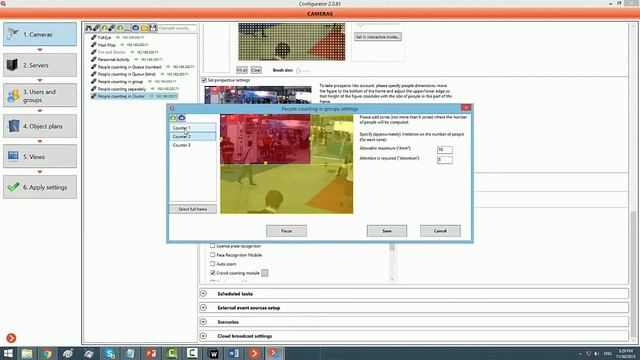Click the blue remove-zone icon in the dialog
This screenshot has width=640, height=360.
click(182, 118)
